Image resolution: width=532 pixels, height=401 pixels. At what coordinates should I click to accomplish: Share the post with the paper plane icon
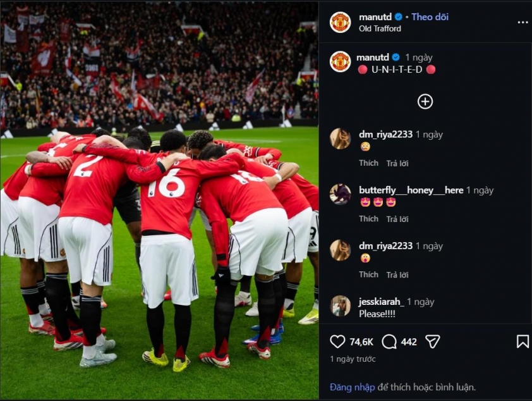point(433,342)
